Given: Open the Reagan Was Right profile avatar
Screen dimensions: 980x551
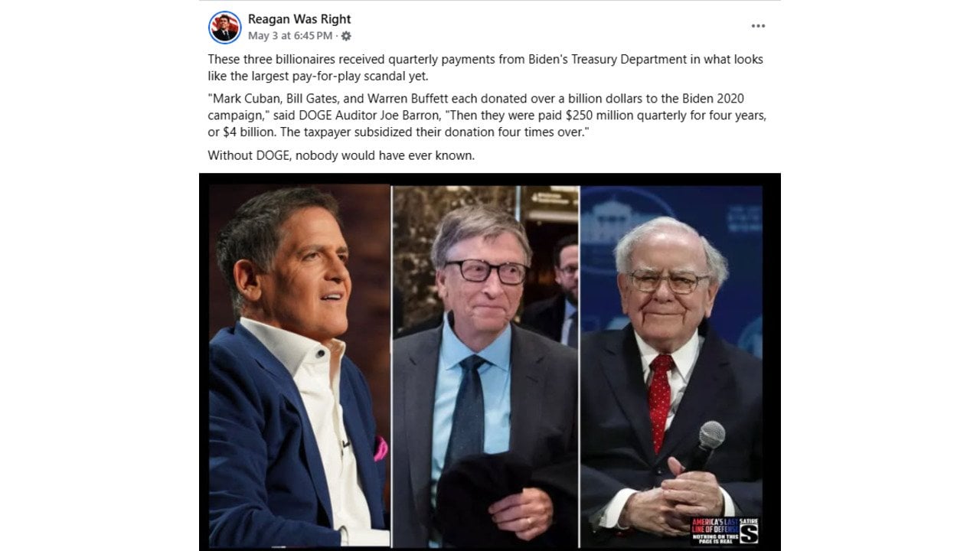Looking at the screenshot, I should click(x=225, y=27).
